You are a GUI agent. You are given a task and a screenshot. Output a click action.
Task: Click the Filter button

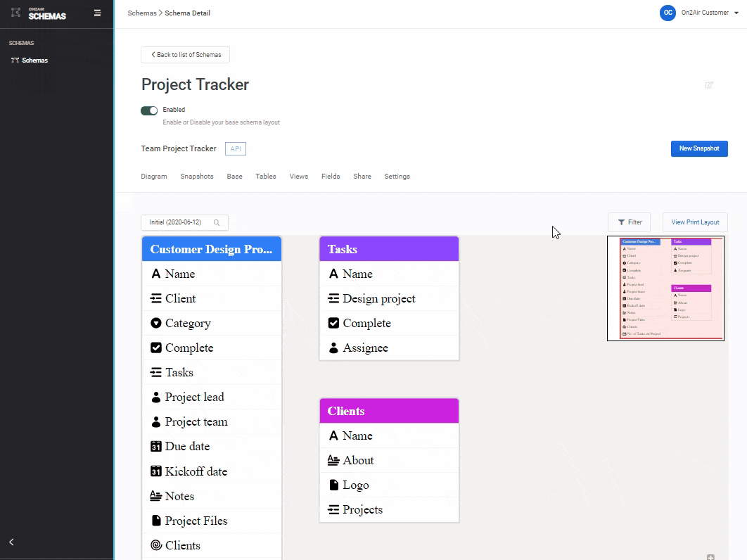629,222
